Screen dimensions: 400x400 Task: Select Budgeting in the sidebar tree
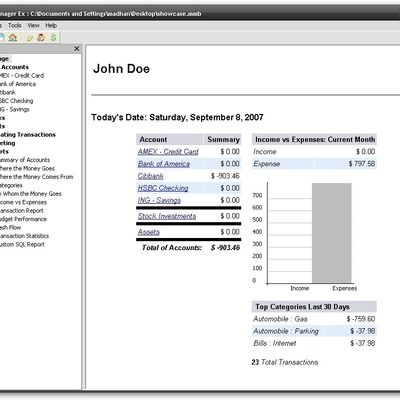click(x=8, y=143)
